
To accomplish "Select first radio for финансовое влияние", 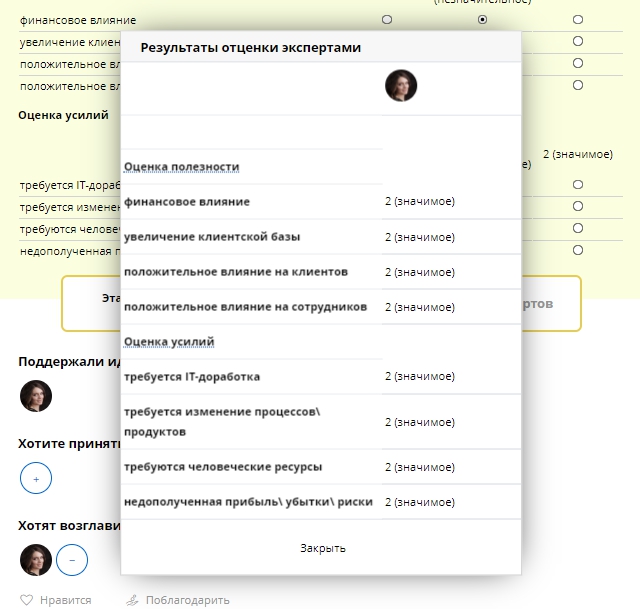I will point(387,20).
